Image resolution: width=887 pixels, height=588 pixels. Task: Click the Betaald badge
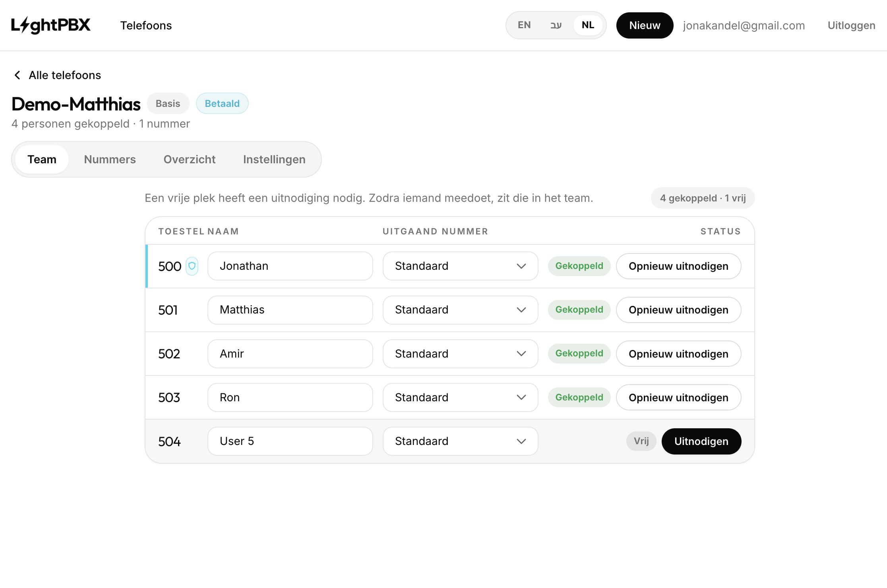(x=222, y=103)
